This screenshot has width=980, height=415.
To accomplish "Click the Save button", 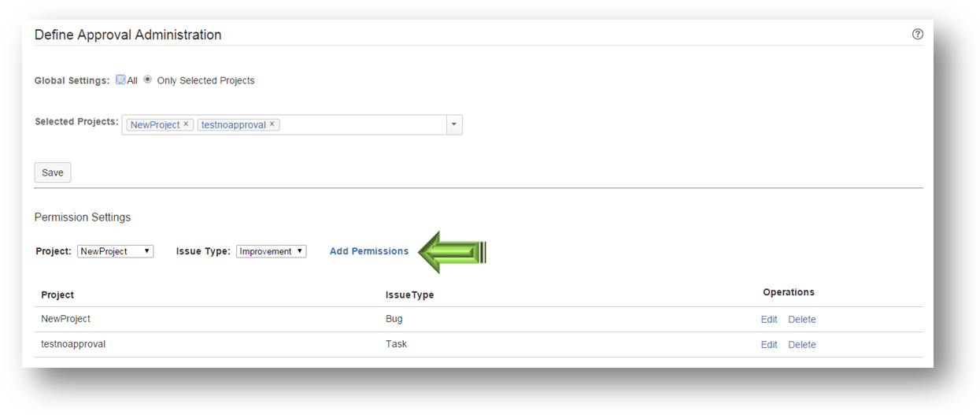I will coord(53,172).
